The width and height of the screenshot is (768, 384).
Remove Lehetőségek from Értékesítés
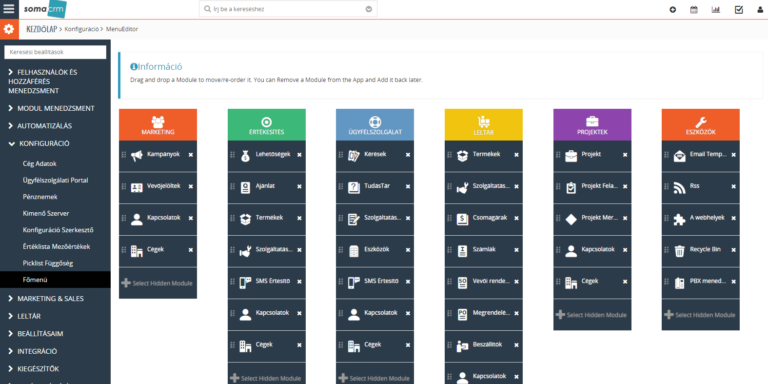coord(299,155)
